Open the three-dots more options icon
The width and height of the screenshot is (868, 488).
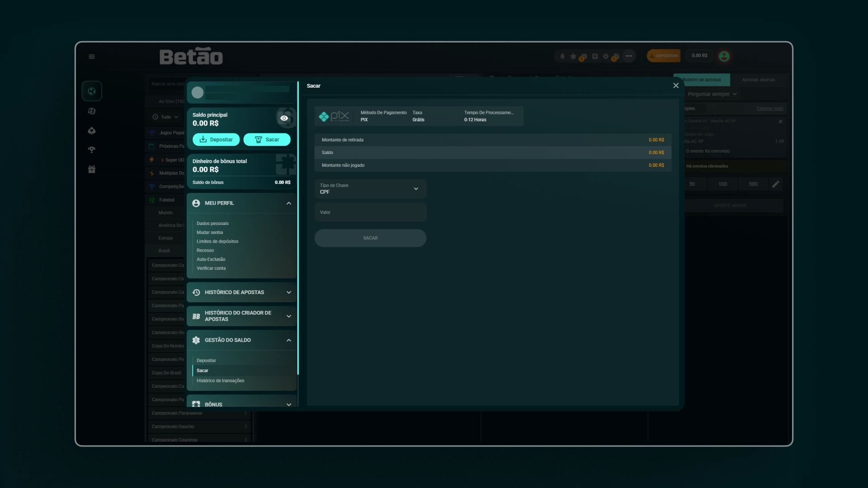tap(629, 56)
